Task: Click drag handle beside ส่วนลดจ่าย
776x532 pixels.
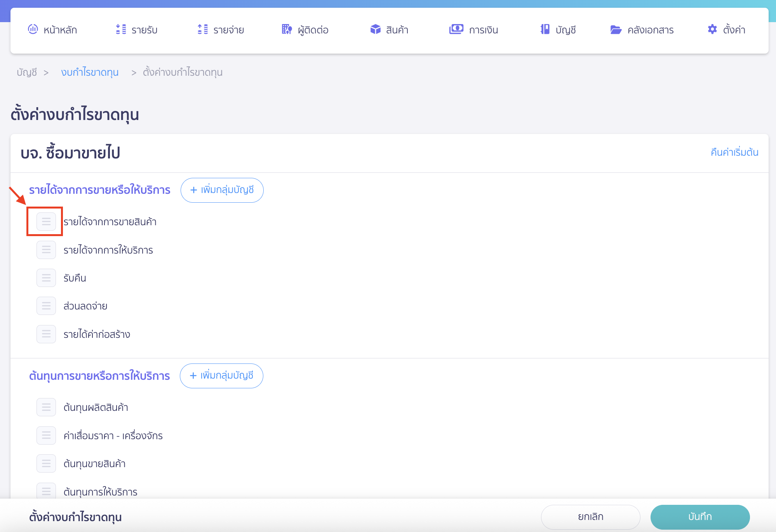Action: [x=46, y=306]
